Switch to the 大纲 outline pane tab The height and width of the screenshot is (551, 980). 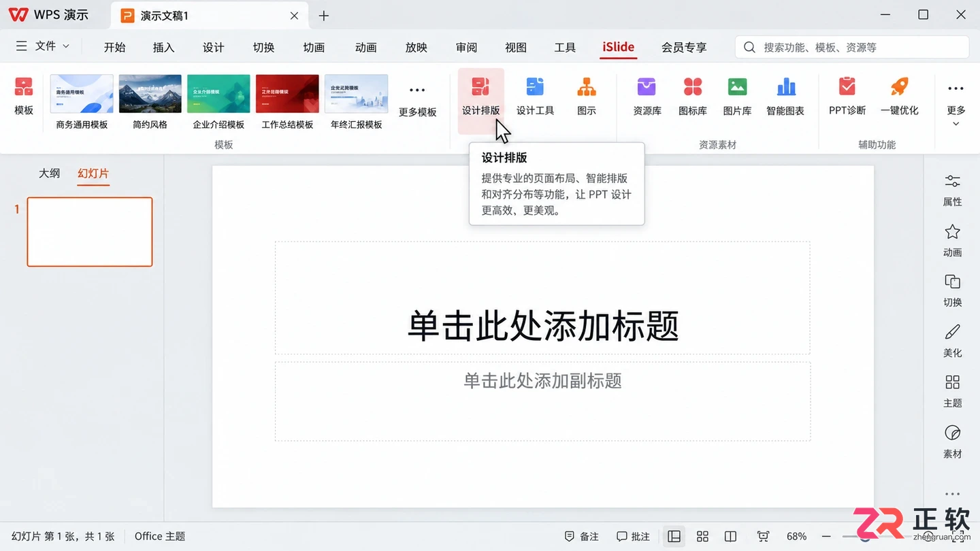tap(49, 173)
